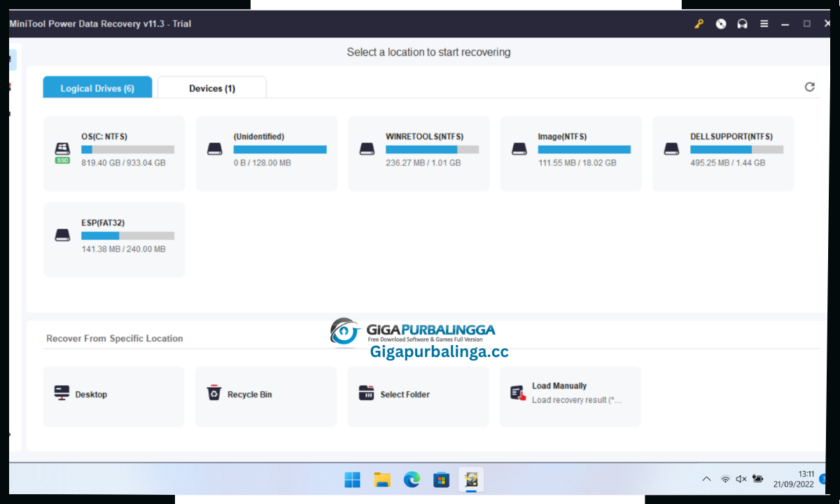Viewport: 840px width, 504px height.
Task: Click the DELLSUPPORT(NTFS) drive icon
Action: pos(671,149)
